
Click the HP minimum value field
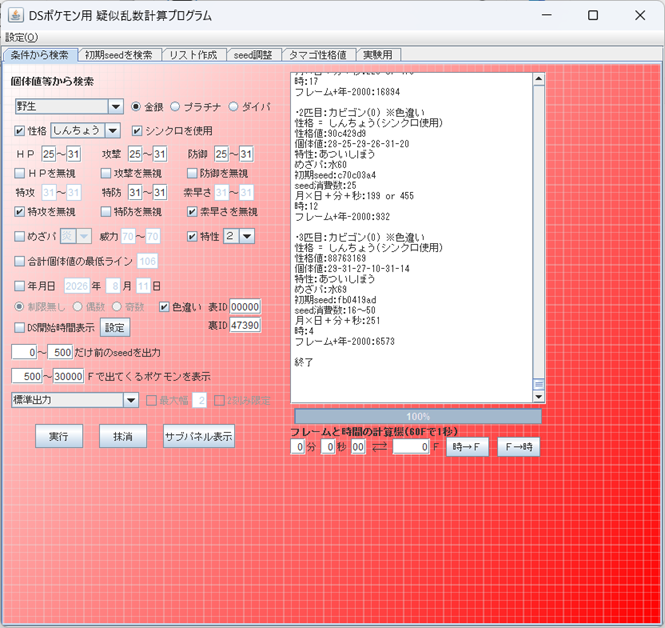click(48, 154)
